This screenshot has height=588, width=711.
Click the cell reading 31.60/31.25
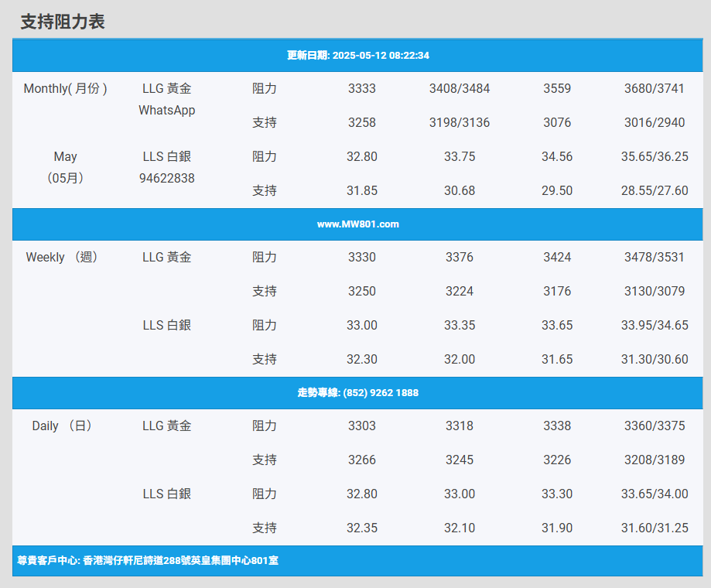pos(655,528)
